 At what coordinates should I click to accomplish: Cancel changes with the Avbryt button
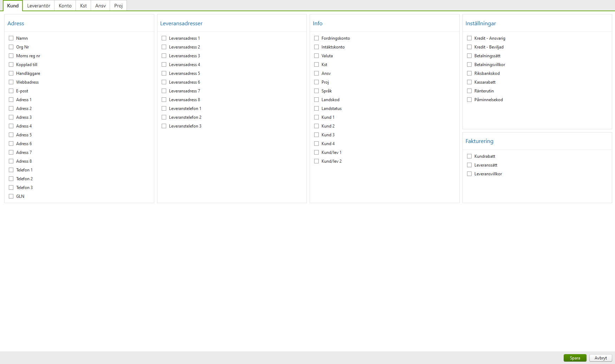pyautogui.click(x=600, y=358)
